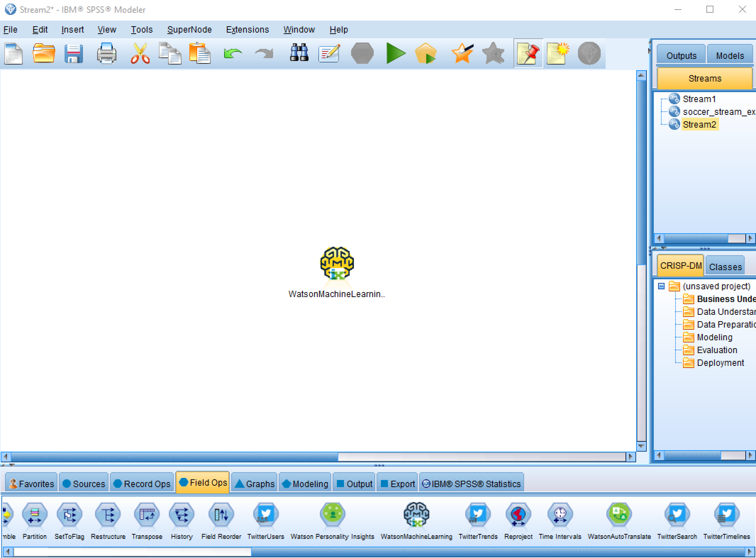Click the Run selection pentagon icon
Viewport: 756px width, 558px height.
[x=426, y=54]
